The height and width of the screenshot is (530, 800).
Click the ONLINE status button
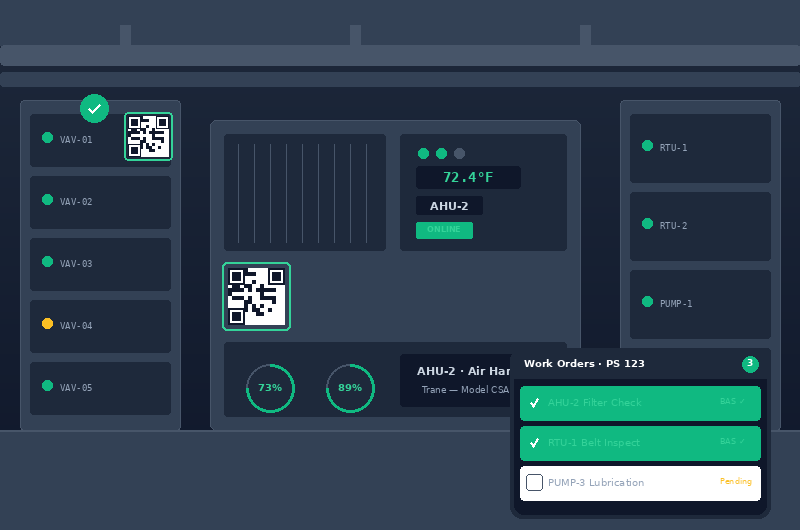444,230
